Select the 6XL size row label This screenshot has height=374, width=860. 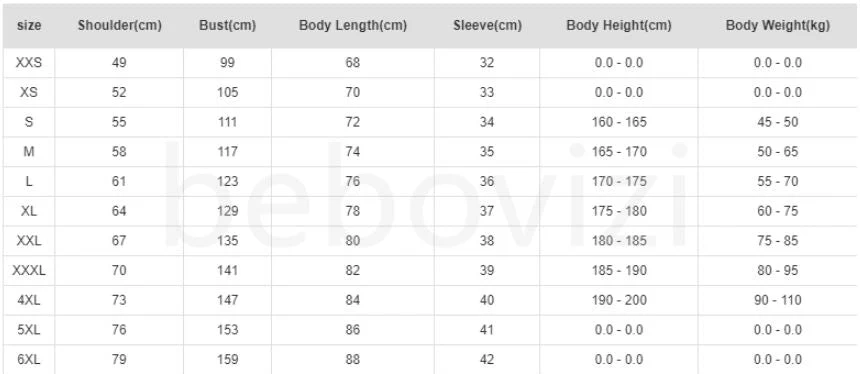[x=29, y=359]
